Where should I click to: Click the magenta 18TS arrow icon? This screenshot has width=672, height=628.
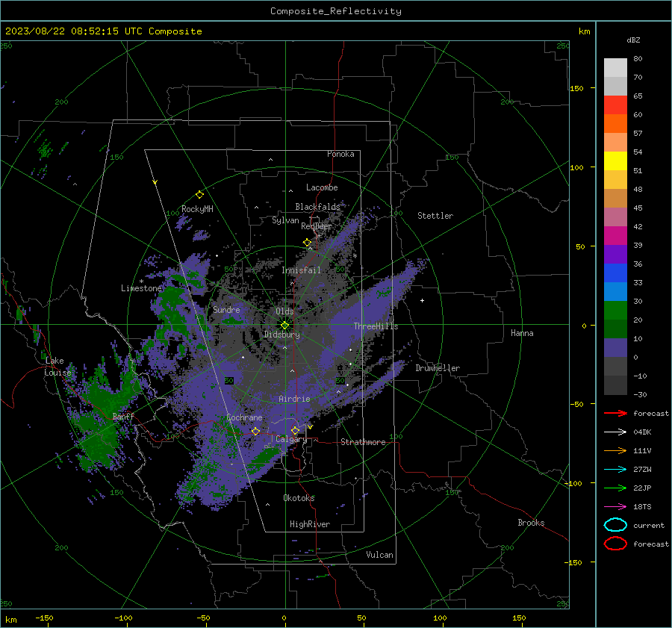[x=615, y=507]
